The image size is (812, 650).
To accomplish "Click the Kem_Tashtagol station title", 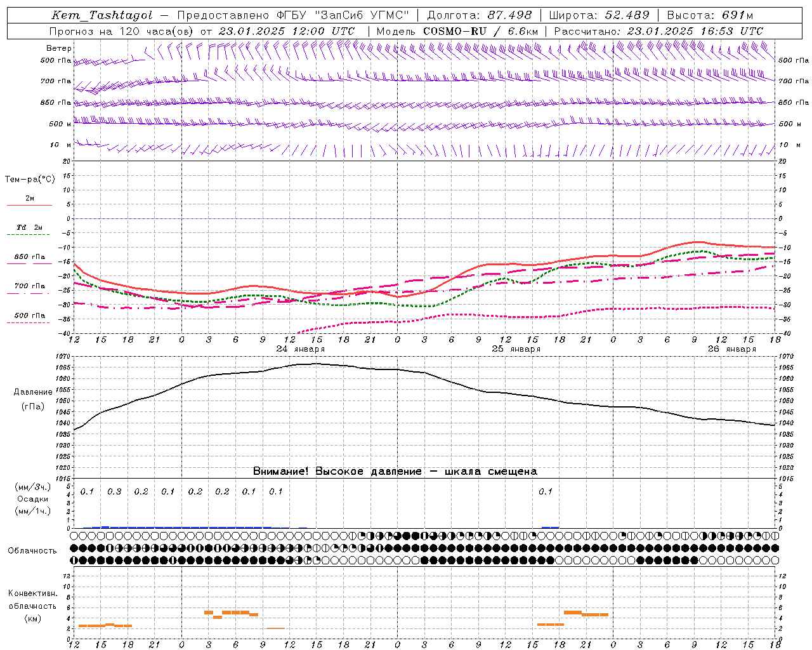I will pos(102,15).
